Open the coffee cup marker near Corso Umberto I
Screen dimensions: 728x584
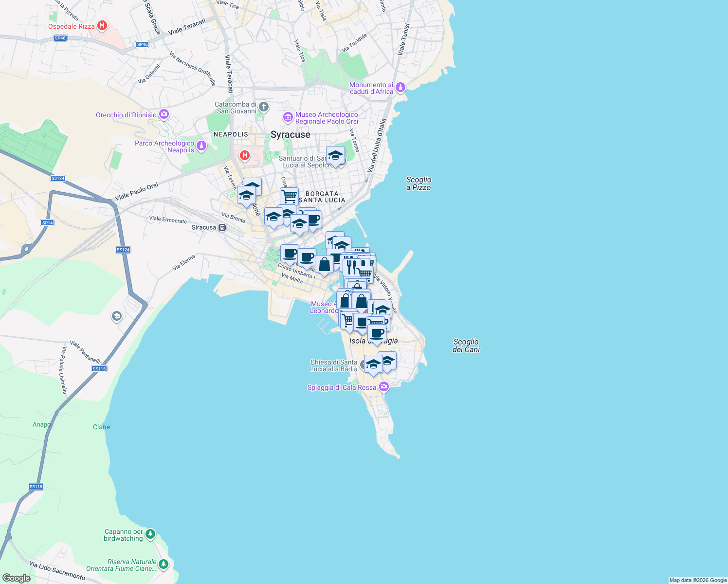290,253
